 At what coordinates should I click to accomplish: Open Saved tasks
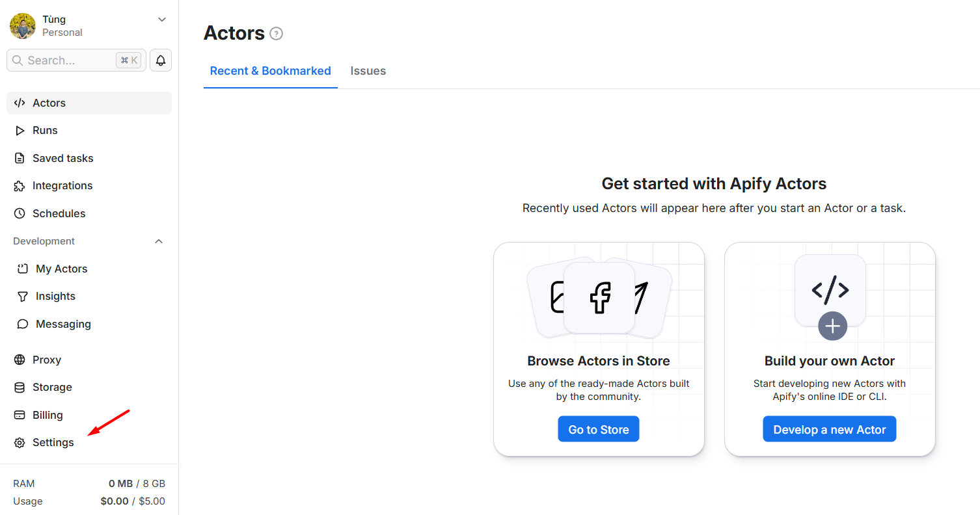tap(62, 157)
